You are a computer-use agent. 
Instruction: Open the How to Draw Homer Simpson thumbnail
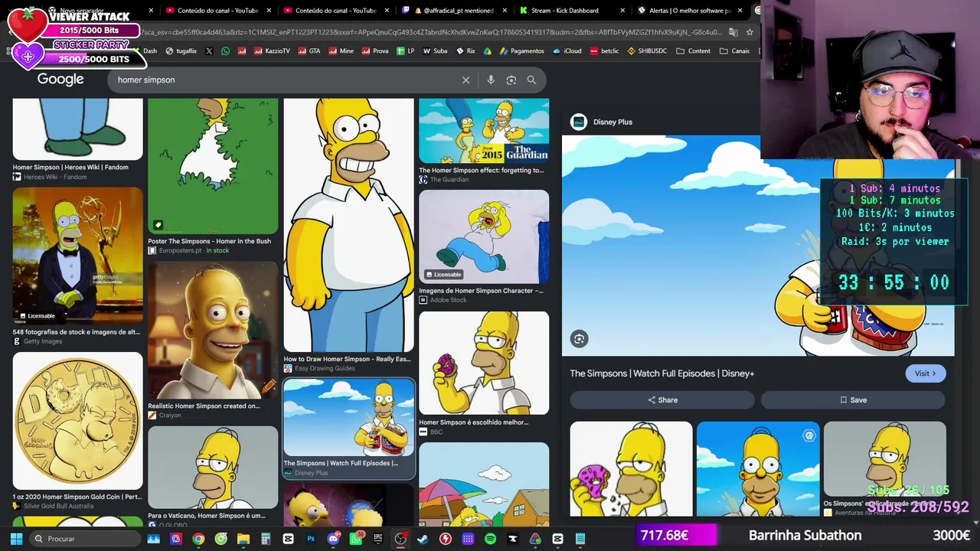click(x=348, y=225)
